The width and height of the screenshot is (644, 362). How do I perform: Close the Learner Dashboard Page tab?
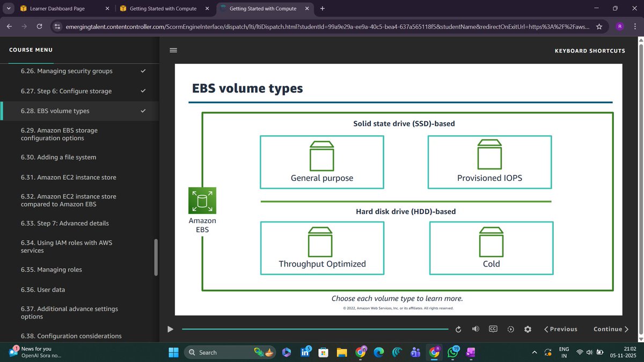(x=106, y=9)
